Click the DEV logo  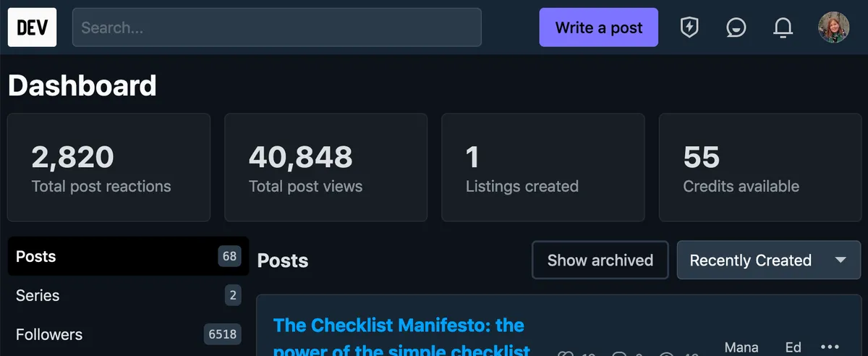coord(32,27)
